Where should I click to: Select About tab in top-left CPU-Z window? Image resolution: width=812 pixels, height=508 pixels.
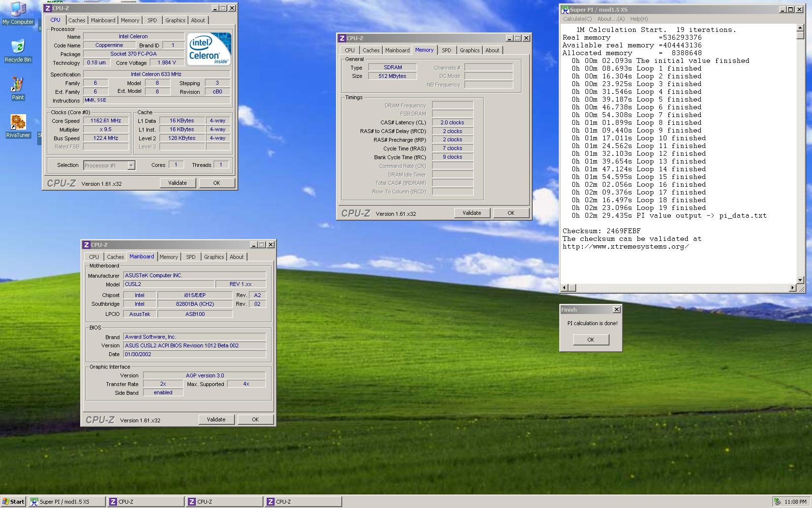pos(198,20)
